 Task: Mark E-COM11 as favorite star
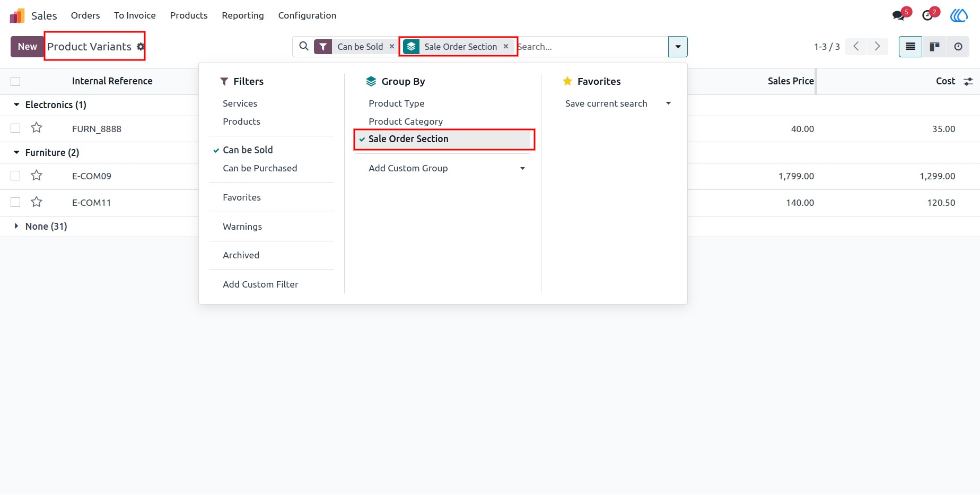click(37, 202)
